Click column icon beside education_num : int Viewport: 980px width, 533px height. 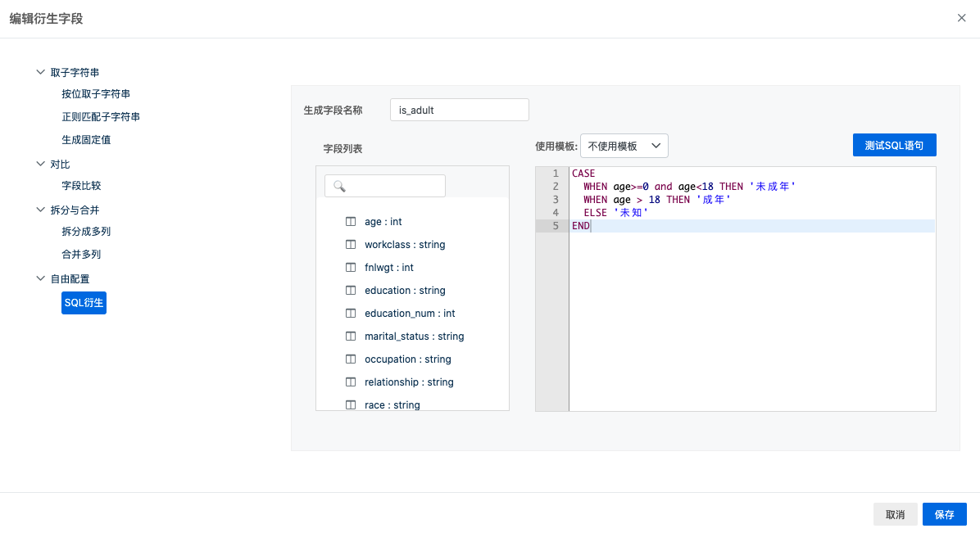[x=351, y=313]
